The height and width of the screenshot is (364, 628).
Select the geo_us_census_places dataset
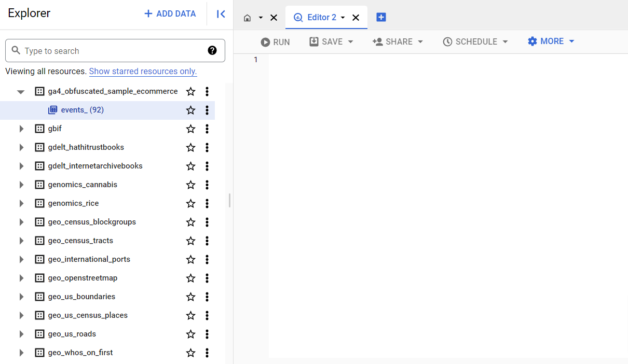pos(88,315)
